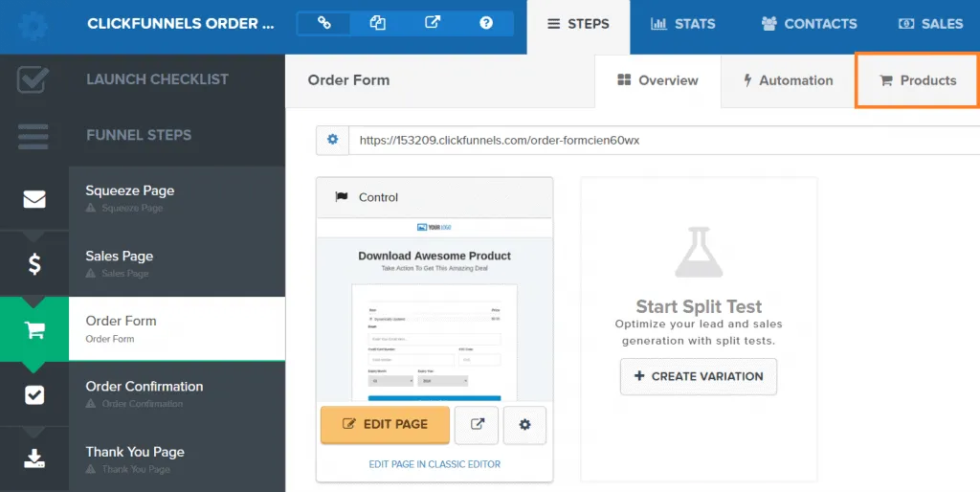Open page variation settings gear
This screenshot has height=492, width=980.
point(525,425)
